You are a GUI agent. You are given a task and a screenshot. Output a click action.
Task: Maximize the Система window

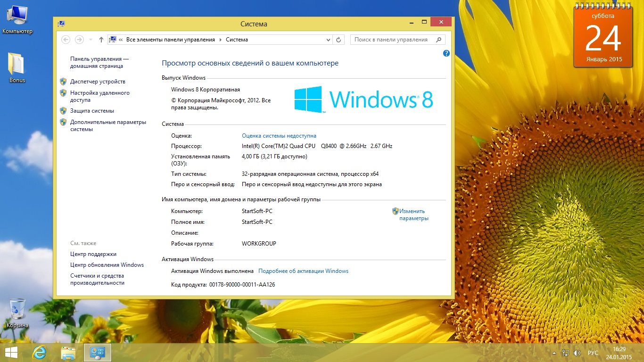(x=424, y=22)
